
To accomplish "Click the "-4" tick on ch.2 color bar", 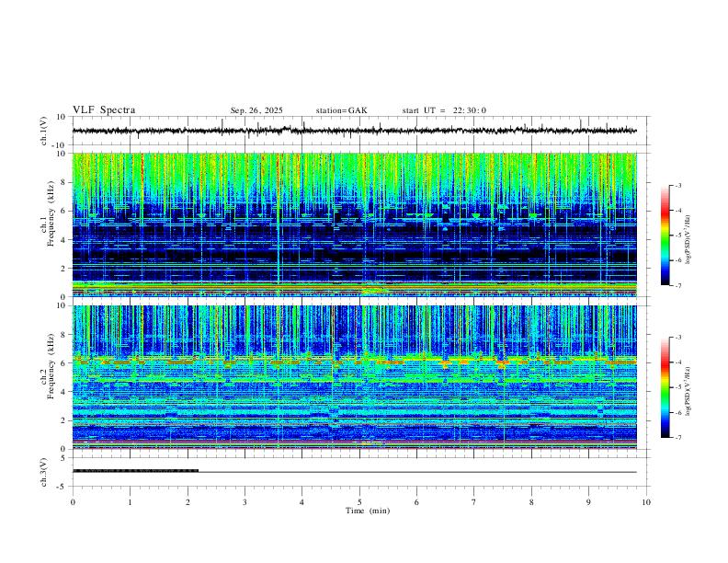I will tap(678, 362).
